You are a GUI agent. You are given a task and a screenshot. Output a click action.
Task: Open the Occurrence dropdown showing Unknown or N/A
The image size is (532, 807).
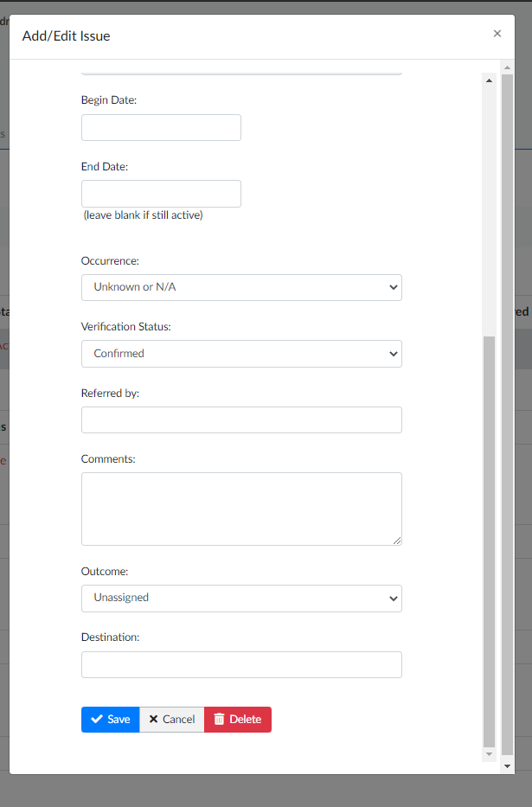[241, 287]
